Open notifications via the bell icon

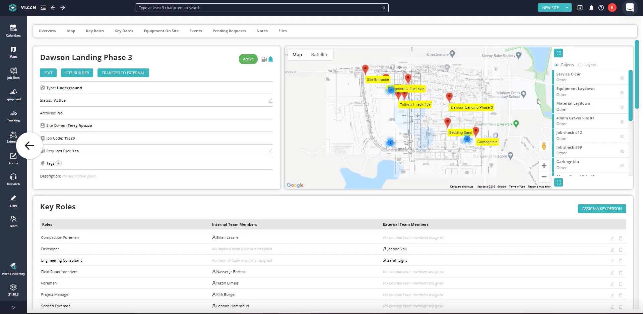tap(591, 8)
